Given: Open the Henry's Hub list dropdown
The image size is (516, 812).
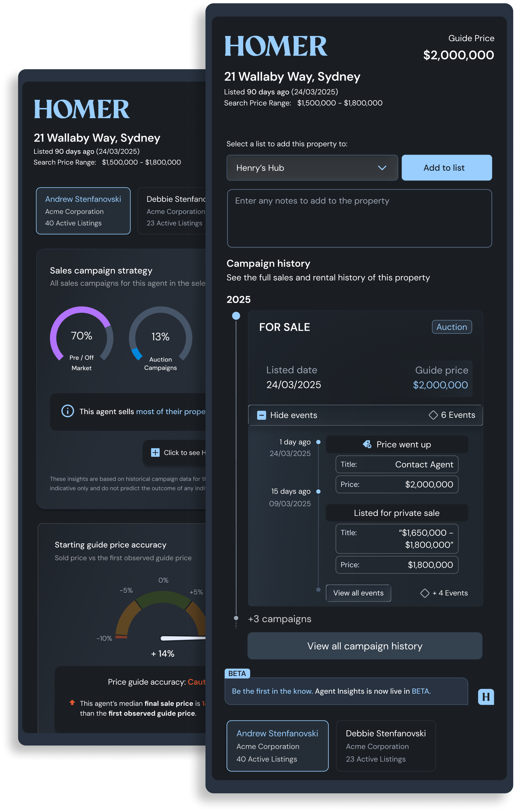Looking at the screenshot, I should (311, 168).
